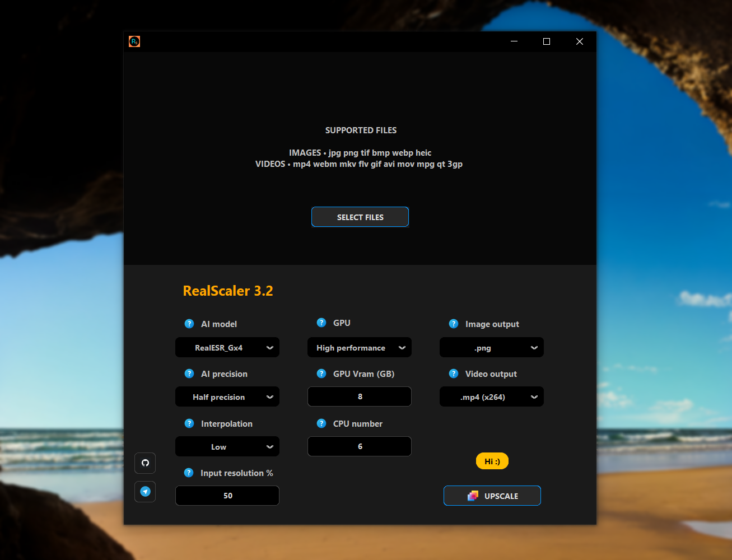The image size is (732, 560).
Task: Click the GPU help icon
Action: [x=321, y=323]
